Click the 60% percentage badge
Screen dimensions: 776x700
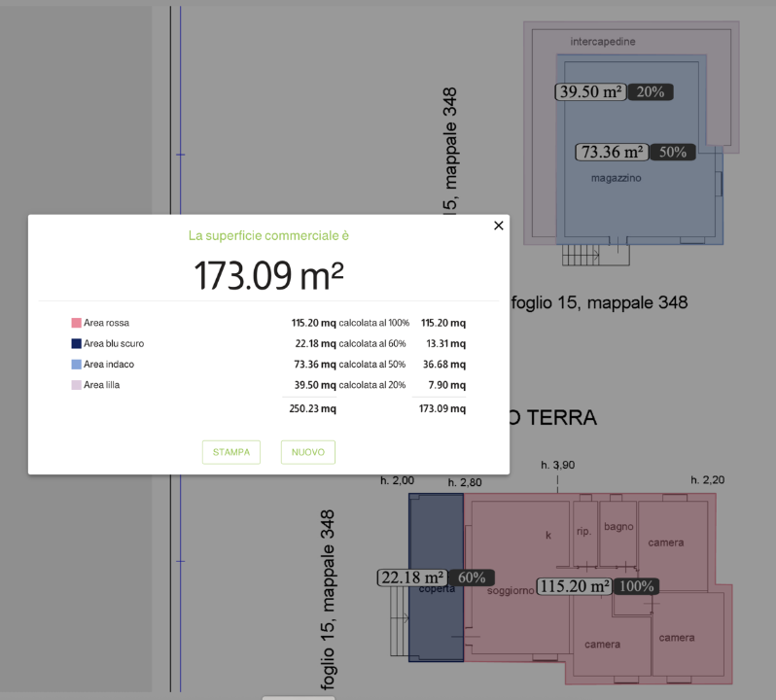(472, 577)
